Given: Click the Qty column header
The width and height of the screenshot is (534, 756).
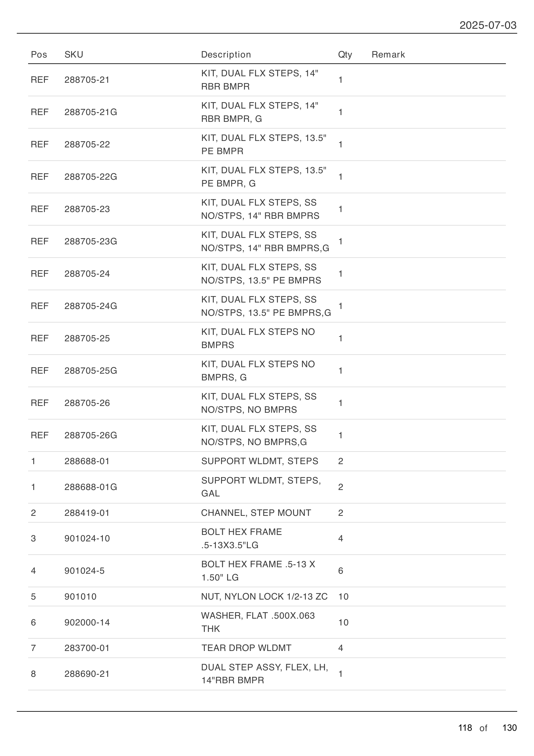Looking at the screenshot, I should click(345, 55).
